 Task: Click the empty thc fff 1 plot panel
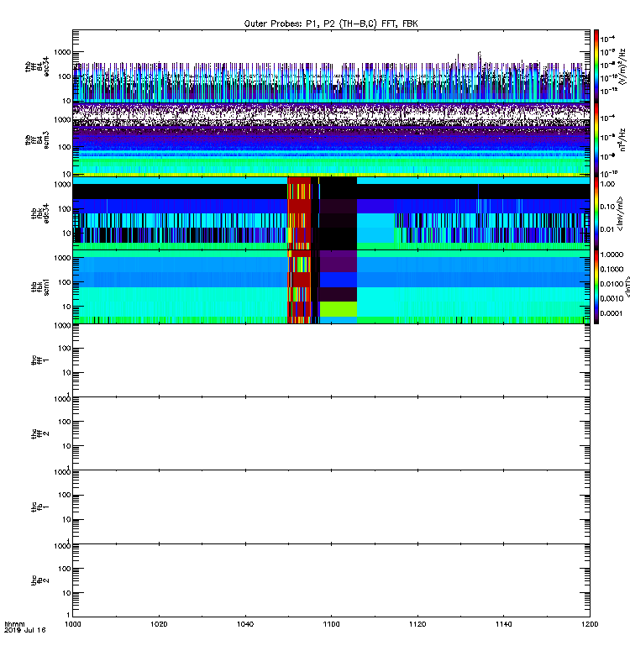pos(331,360)
